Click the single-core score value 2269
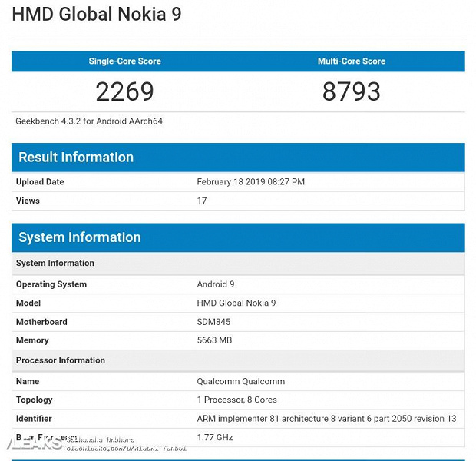Image resolution: width=476 pixels, height=461 pixels. pos(125,91)
